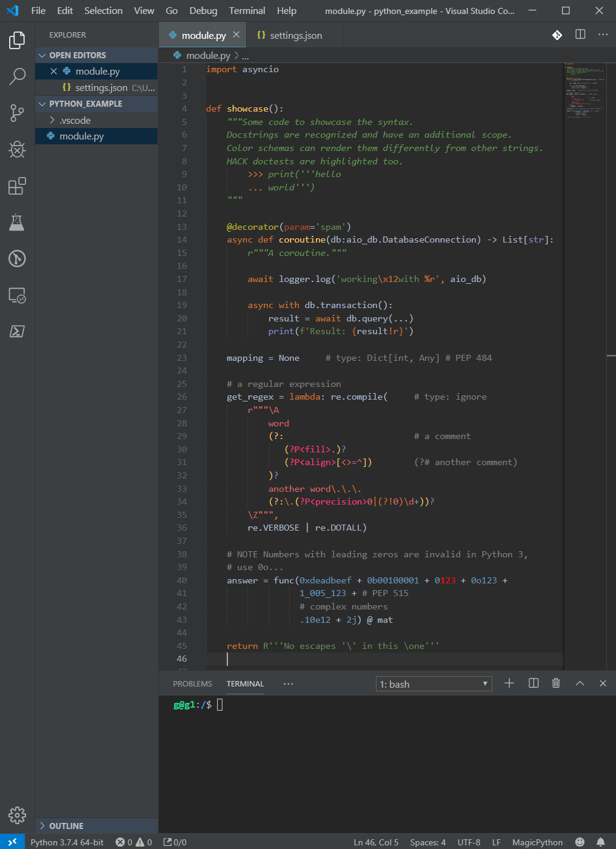Collapse the Open Editors section

(x=42, y=55)
